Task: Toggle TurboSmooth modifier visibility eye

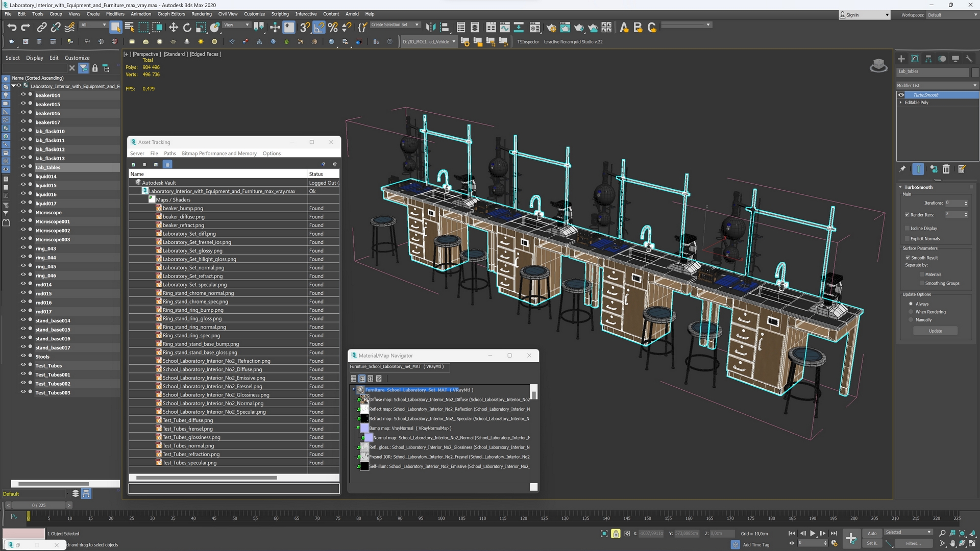Action: point(901,95)
